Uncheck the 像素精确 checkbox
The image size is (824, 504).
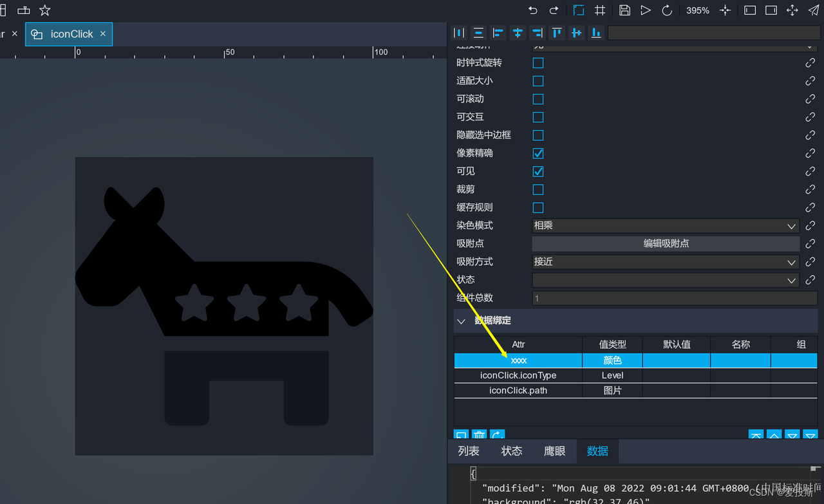tap(538, 153)
